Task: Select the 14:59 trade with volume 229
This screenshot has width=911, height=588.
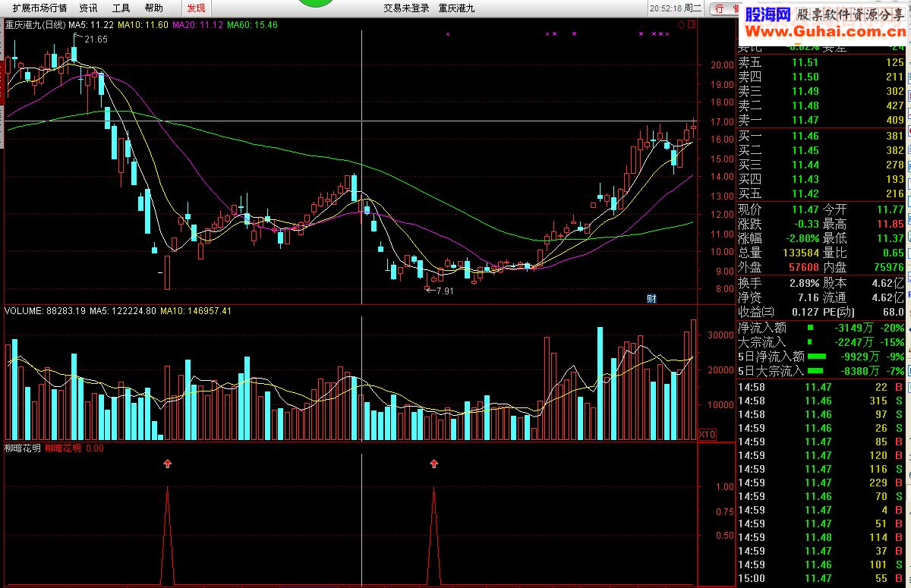Action: [x=821, y=483]
